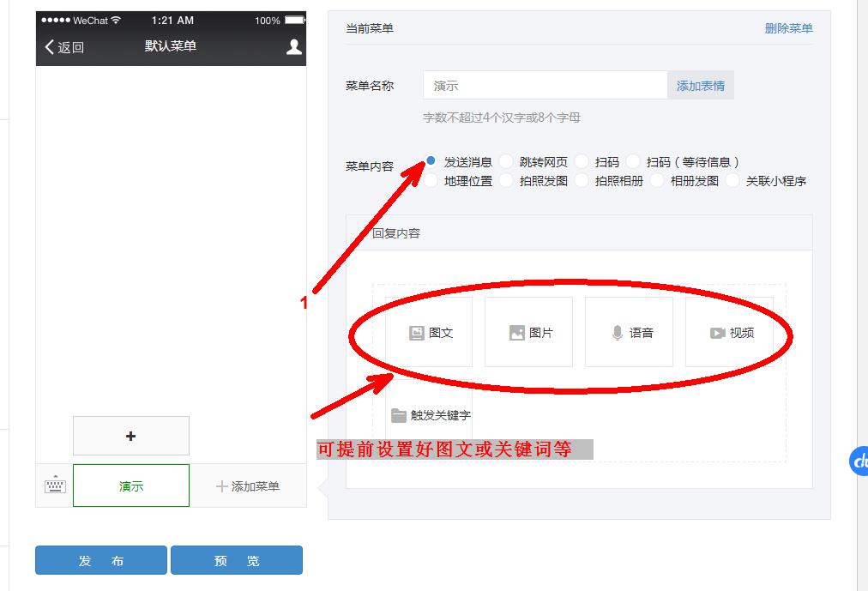The width and height of the screenshot is (868, 591).
Task: Select the 跳转网页 radio button
Action: coord(506,161)
